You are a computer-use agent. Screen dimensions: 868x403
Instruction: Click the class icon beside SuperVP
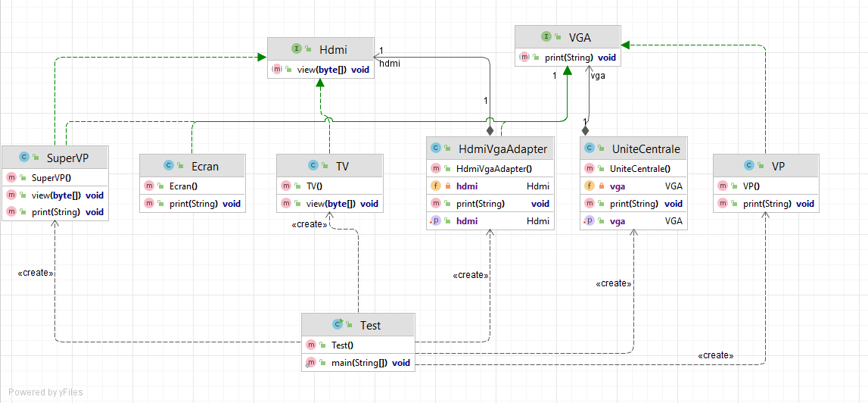[x=23, y=158]
